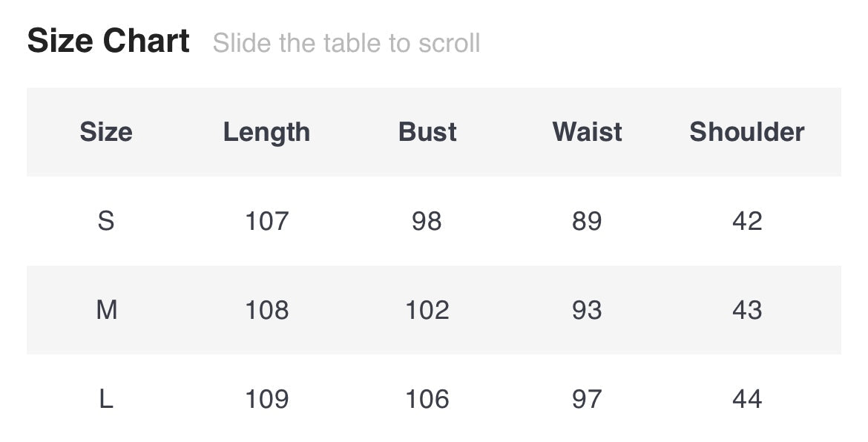Select the S size row label
Image resolution: width=868 pixels, height=442 pixels.
[x=106, y=221]
